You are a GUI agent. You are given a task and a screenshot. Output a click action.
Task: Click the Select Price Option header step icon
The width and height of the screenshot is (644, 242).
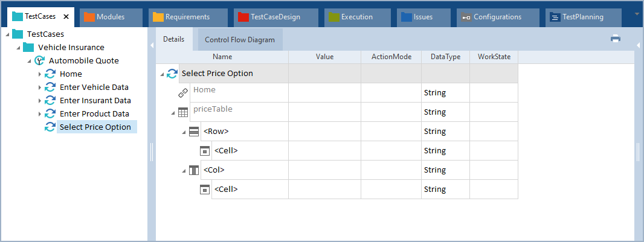pos(172,74)
